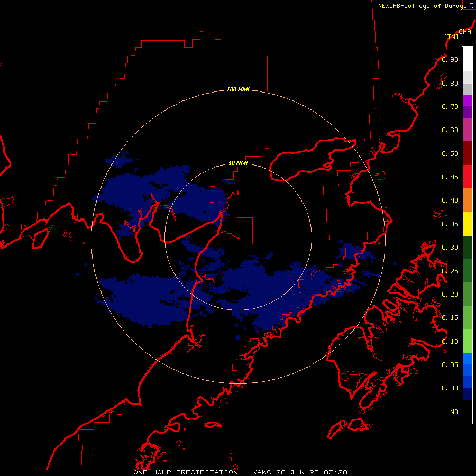Screen dimensions: 476x476
Task: Click the 0.20 legend value
Action: click(450, 295)
